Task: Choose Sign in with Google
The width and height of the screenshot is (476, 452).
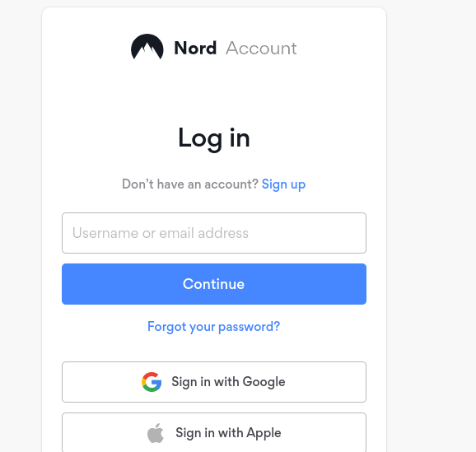Action: click(214, 382)
